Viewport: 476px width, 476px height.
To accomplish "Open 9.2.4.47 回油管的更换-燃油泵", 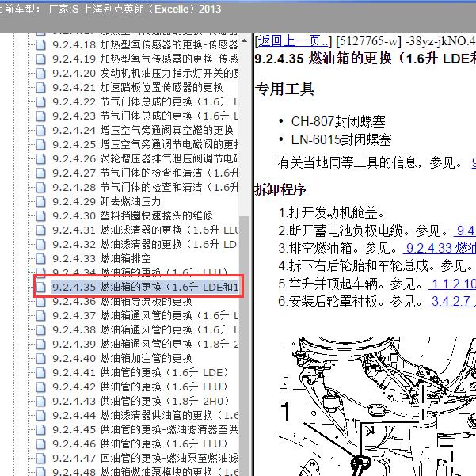I will 145,459.
